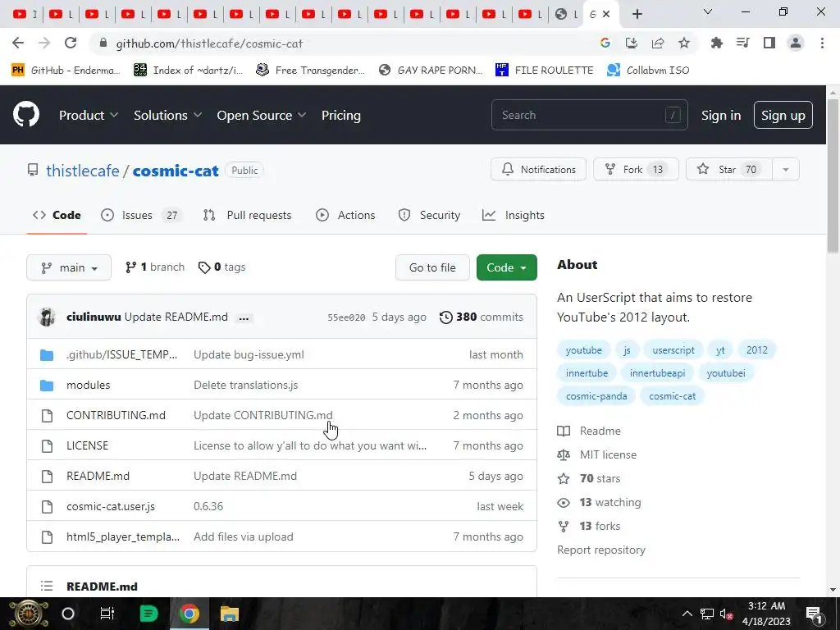
Task: Click the youtube topic tag
Action: point(584,349)
